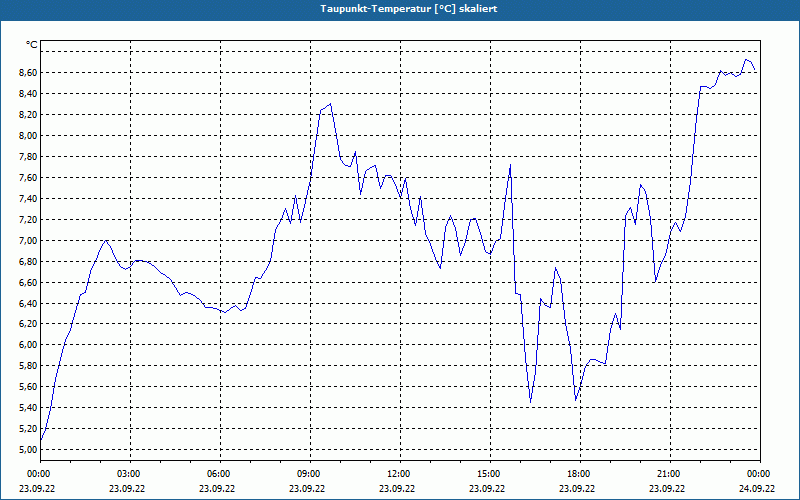800x500 pixels.
Task: Click the 6,40 y-axis label
Action: tap(28, 303)
